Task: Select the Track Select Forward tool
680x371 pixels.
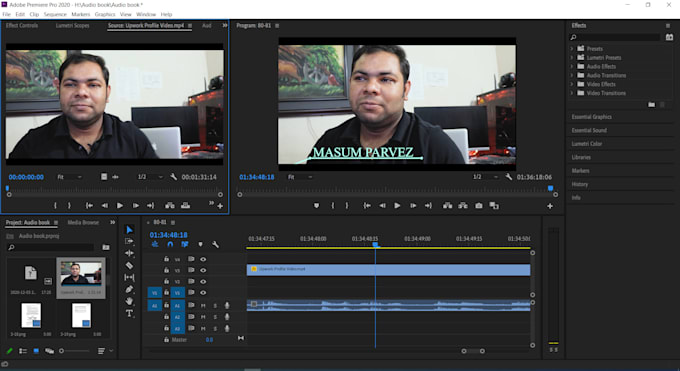Action: pyautogui.click(x=129, y=241)
